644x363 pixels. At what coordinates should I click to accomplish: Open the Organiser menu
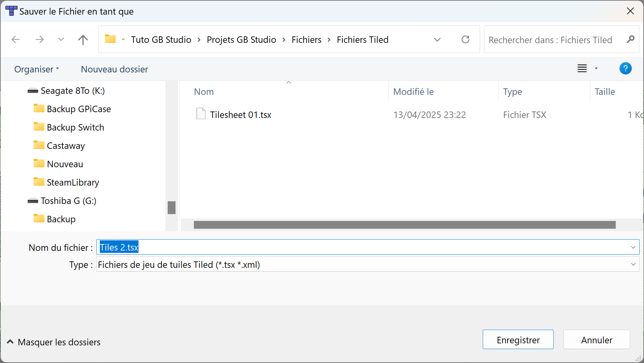tap(37, 69)
